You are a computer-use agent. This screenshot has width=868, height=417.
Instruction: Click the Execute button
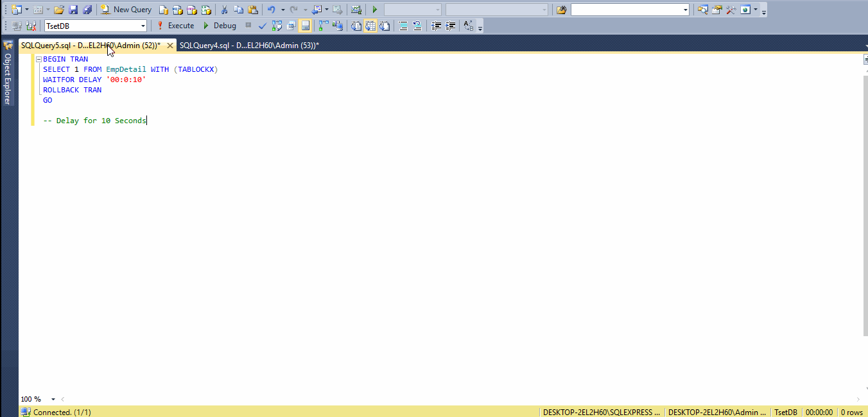pos(175,26)
